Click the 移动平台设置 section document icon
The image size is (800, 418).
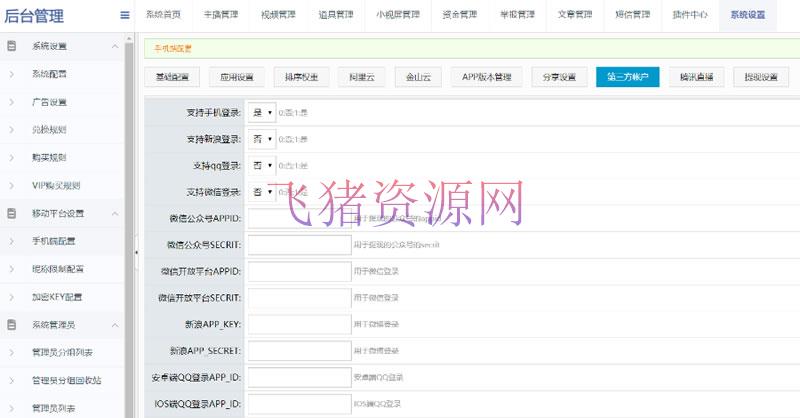pos(11,213)
